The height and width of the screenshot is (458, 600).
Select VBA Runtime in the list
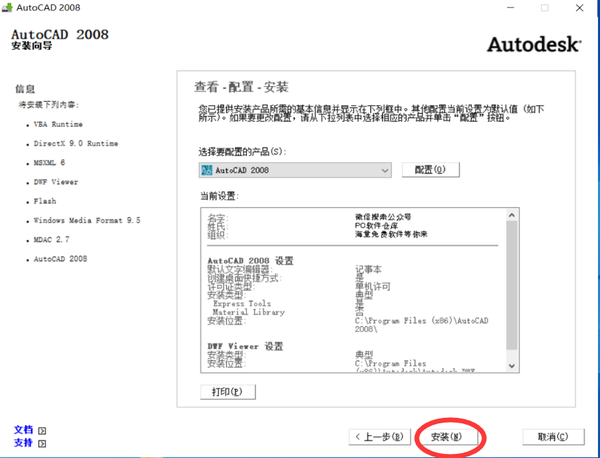point(58,124)
